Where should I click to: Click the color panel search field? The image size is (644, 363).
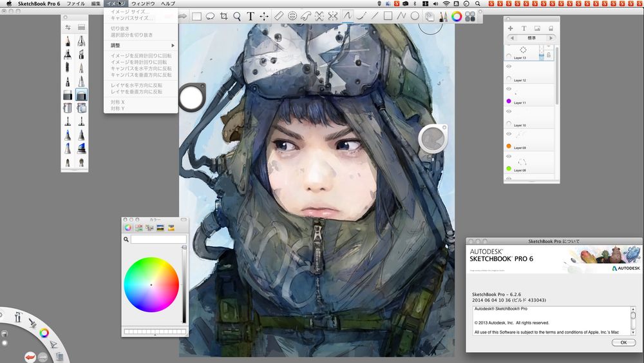158,239
